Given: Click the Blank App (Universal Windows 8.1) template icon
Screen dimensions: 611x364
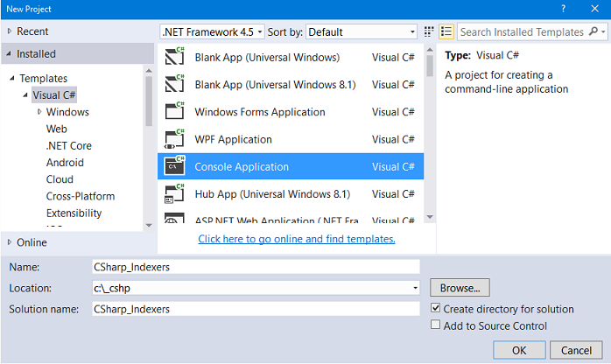Looking at the screenshot, I should click(x=174, y=84).
